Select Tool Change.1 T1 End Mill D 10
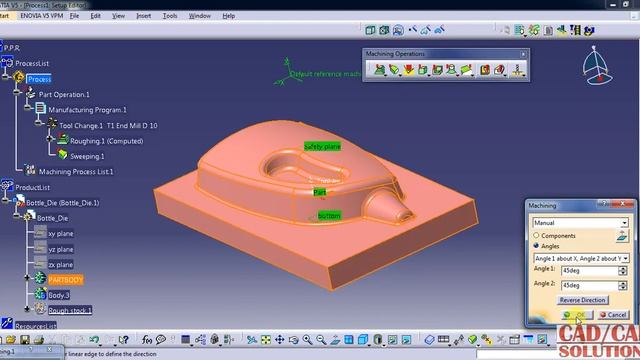The image size is (640, 360). [108, 126]
